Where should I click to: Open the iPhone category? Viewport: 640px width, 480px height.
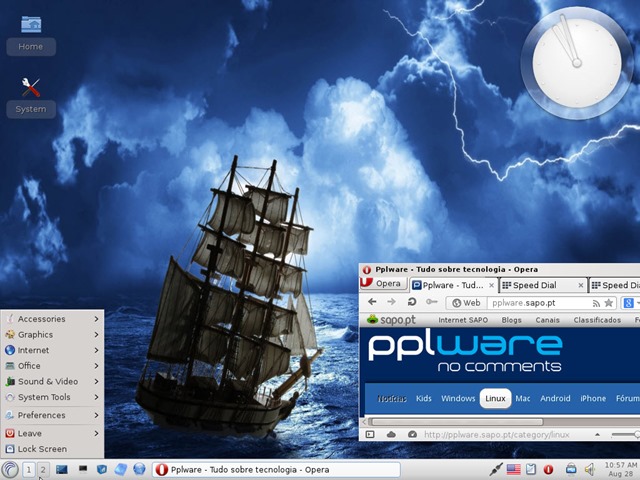tap(593, 399)
